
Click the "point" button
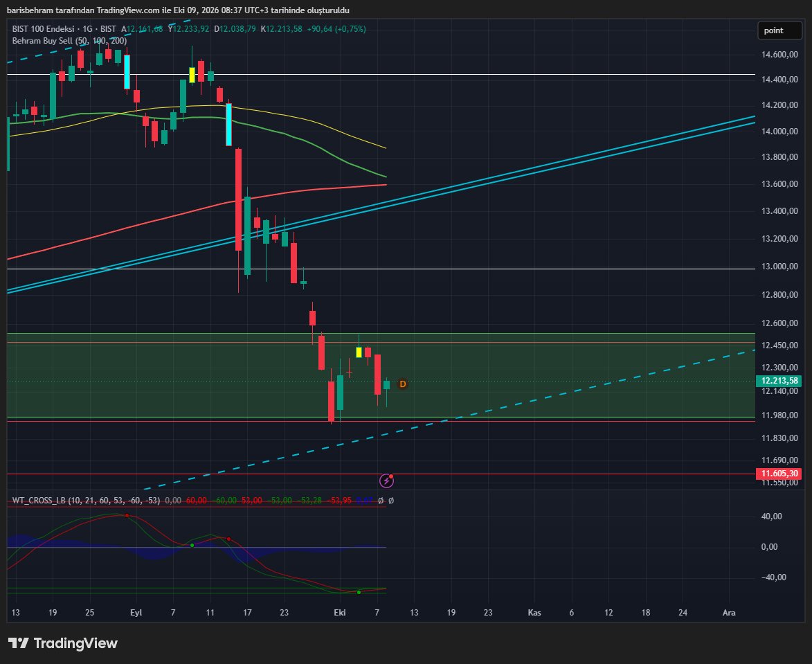[x=779, y=30]
